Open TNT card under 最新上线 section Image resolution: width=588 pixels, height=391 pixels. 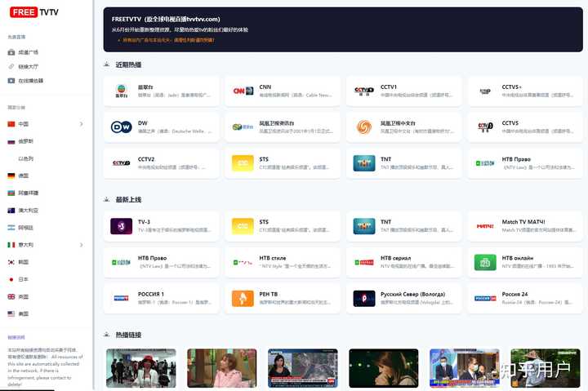click(x=404, y=226)
